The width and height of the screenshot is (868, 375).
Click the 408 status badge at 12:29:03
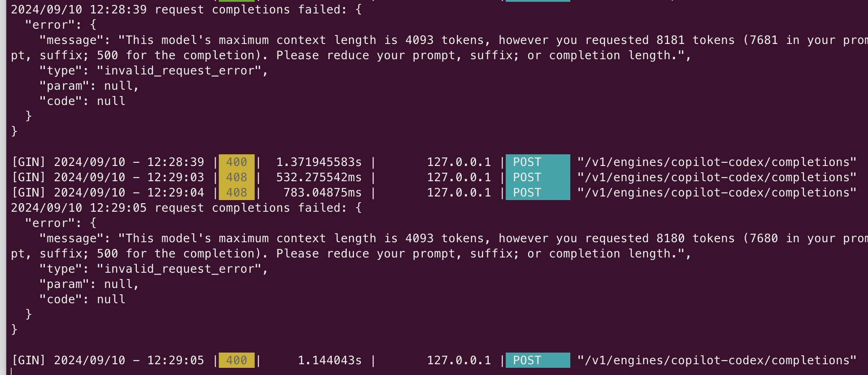click(x=236, y=177)
